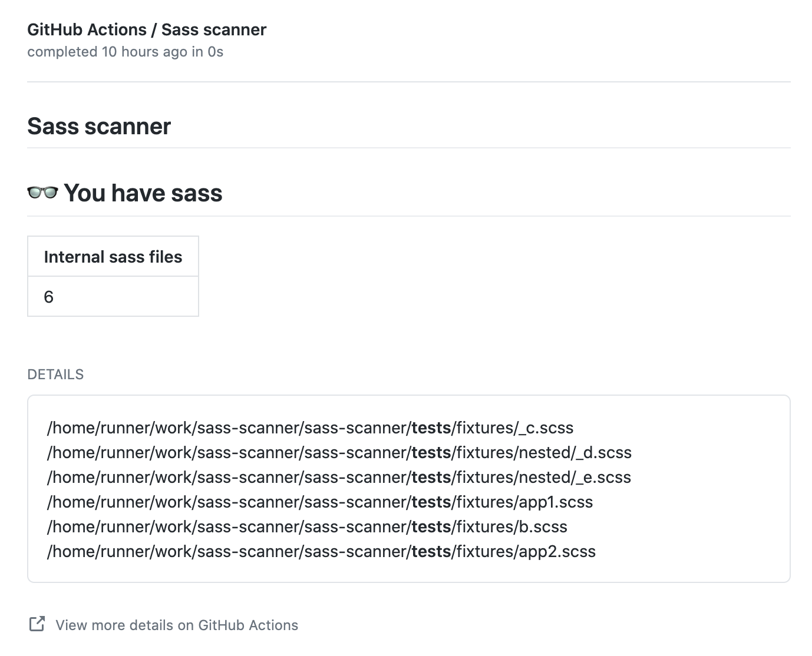Click the external link icon near bottom
The image size is (812, 656).
(x=37, y=624)
